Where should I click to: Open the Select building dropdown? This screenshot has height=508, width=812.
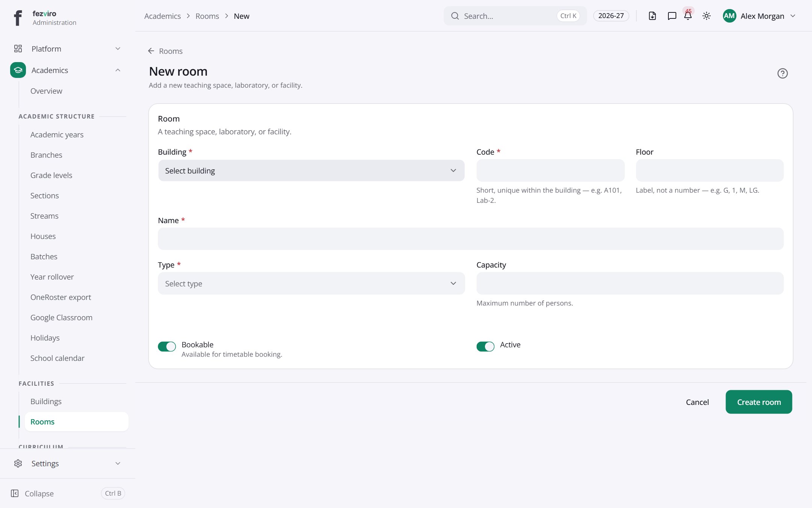pyautogui.click(x=311, y=170)
